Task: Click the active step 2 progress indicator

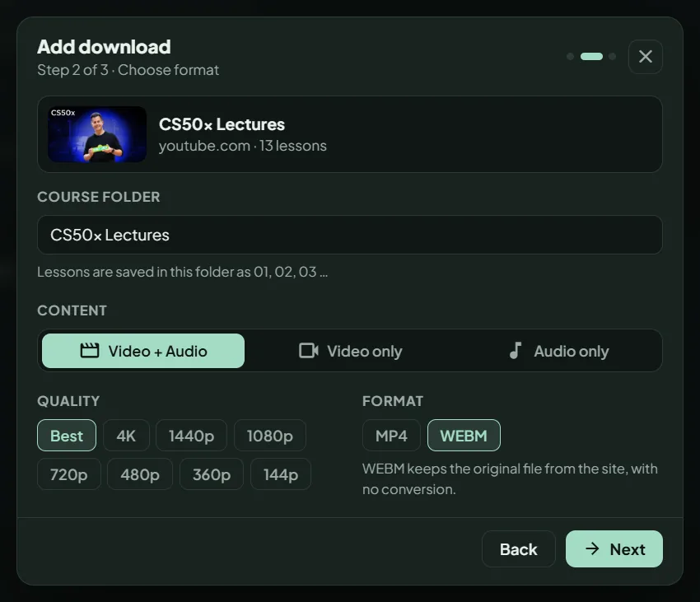Action: [x=591, y=57]
